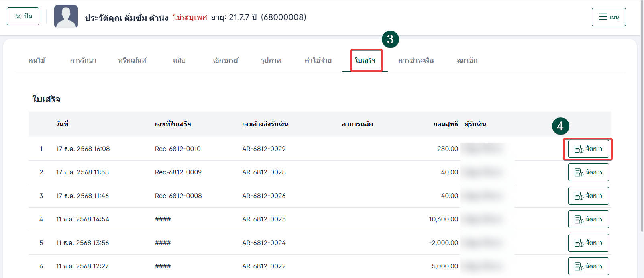Switch to the การรักษา tab
The image size is (644, 278).
click(83, 61)
